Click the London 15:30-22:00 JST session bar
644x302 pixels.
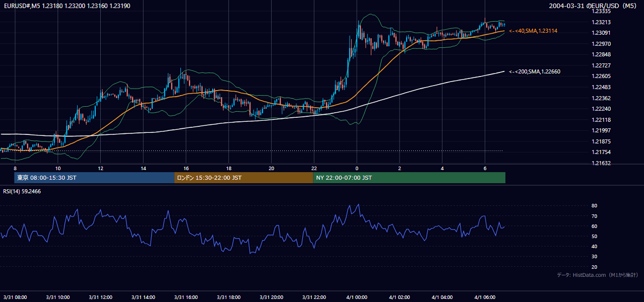243,178
